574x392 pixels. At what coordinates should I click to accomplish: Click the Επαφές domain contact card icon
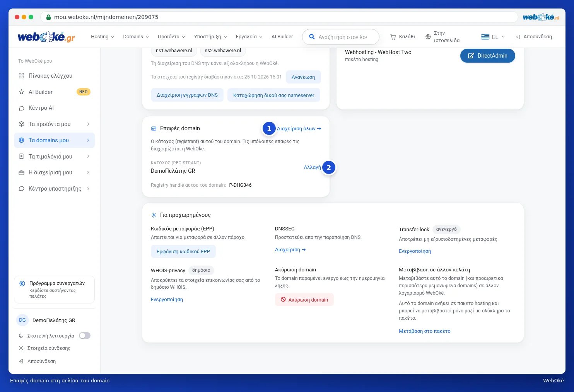coord(154,128)
